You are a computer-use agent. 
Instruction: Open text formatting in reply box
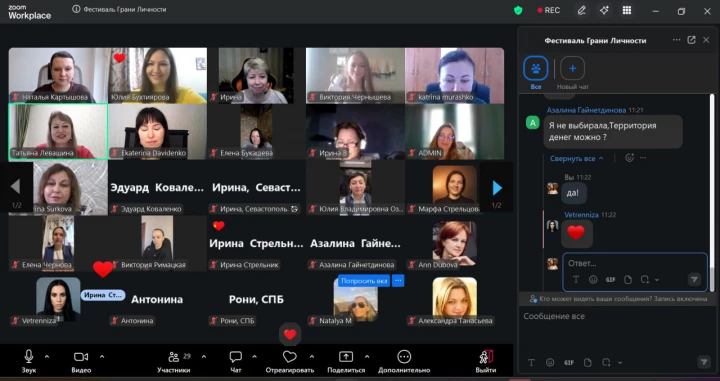576,280
